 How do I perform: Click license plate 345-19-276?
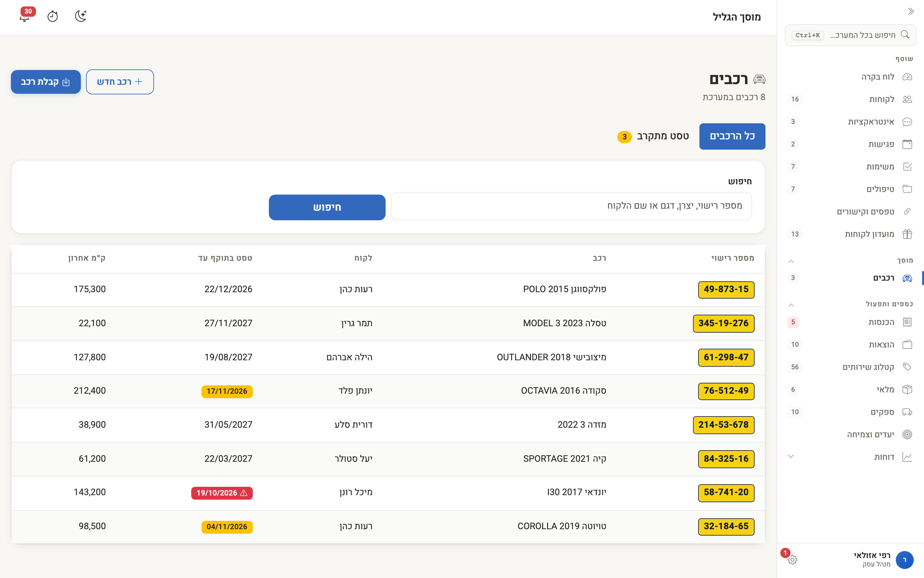[723, 323]
